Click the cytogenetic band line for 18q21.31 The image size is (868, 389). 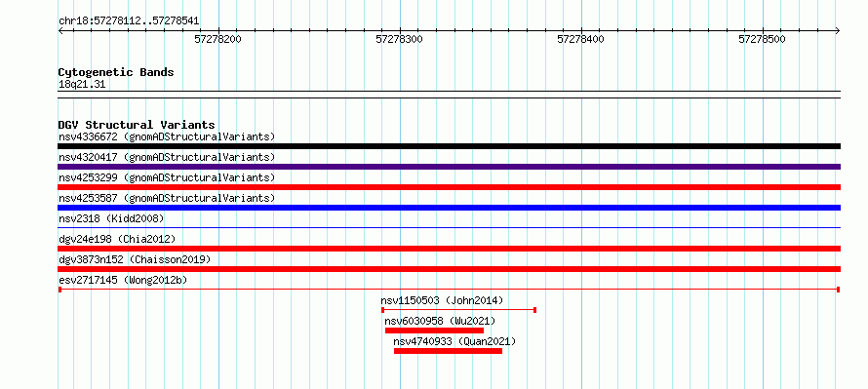click(x=449, y=95)
